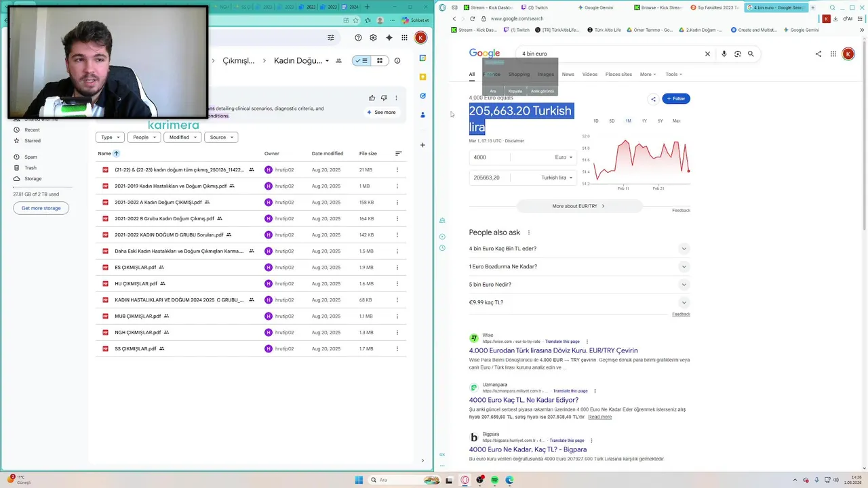
Task: Open the Videos search tab
Action: click(590, 75)
